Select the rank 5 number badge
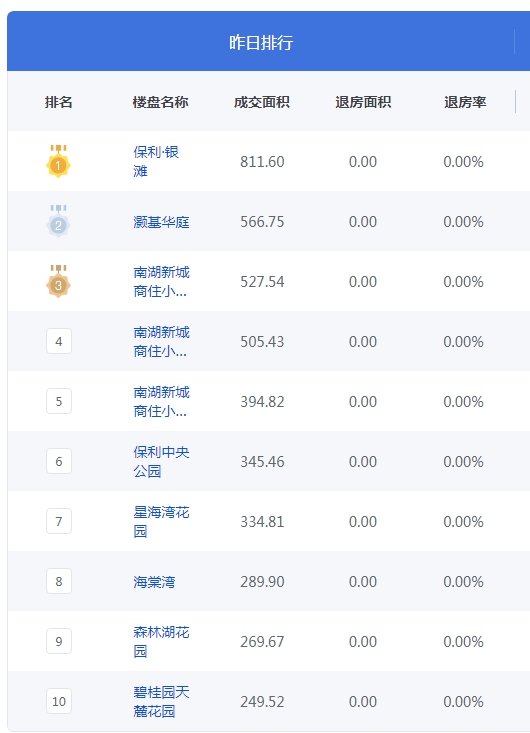The width and height of the screenshot is (530, 733). pyautogui.click(x=59, y=401)
